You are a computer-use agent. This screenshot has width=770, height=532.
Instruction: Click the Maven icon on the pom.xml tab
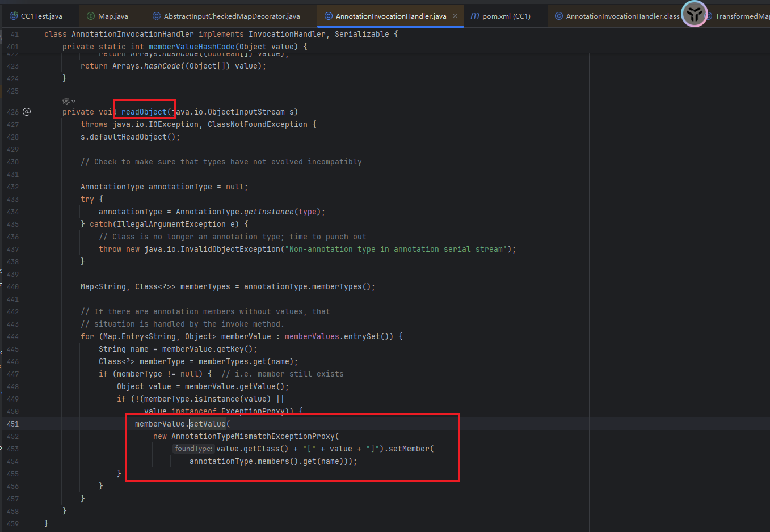(475, 16)
